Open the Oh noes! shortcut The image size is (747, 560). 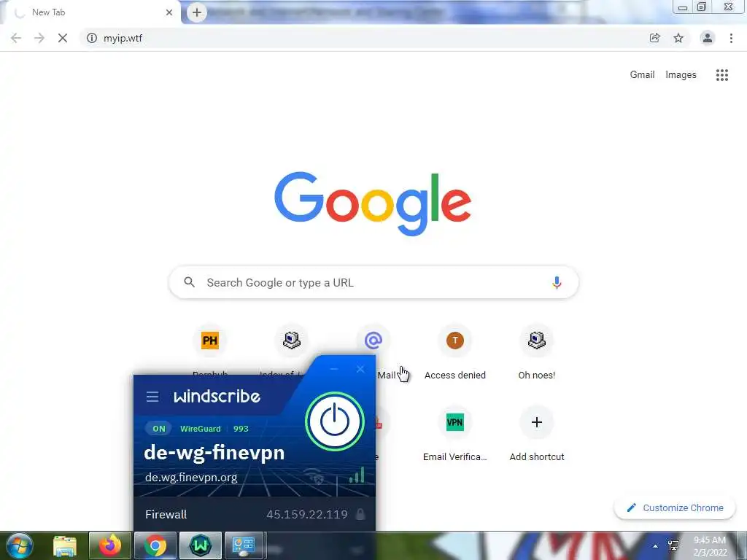pyautogui.click(x=537, y=352)
